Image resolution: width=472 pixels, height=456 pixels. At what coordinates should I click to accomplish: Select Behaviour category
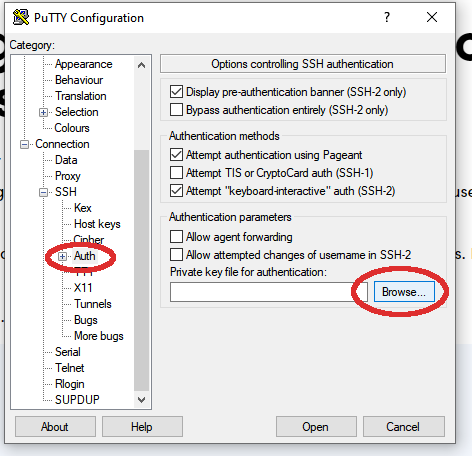pos(79,80)
